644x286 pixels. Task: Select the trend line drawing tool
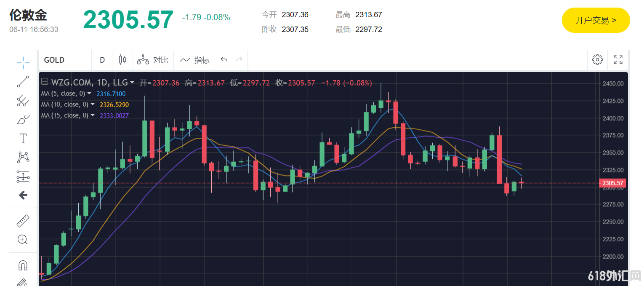[23, 81]
